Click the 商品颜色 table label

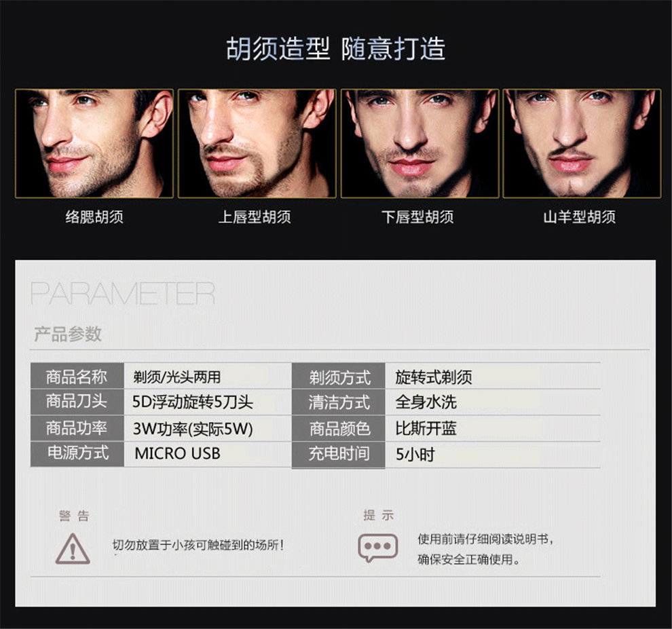tap(339, 428)
